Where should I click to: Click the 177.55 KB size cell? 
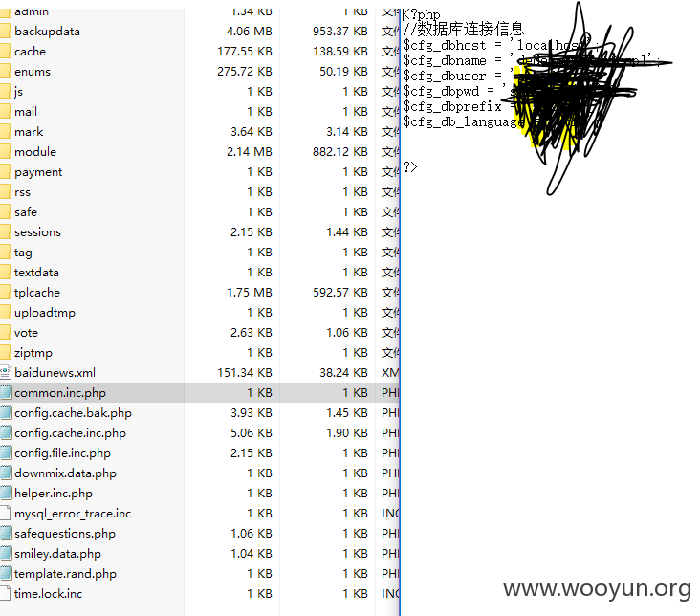point(245,52)
